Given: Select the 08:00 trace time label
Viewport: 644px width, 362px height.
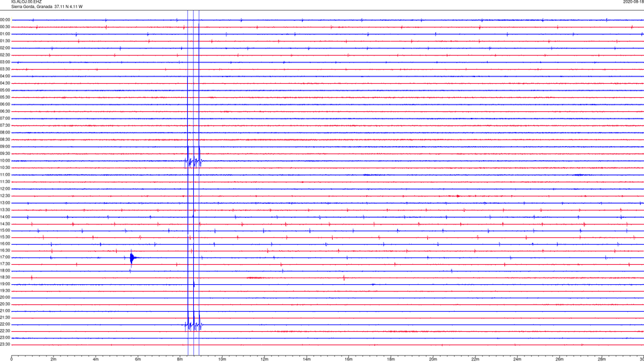Looking at the screenshot, I should 5,133.
